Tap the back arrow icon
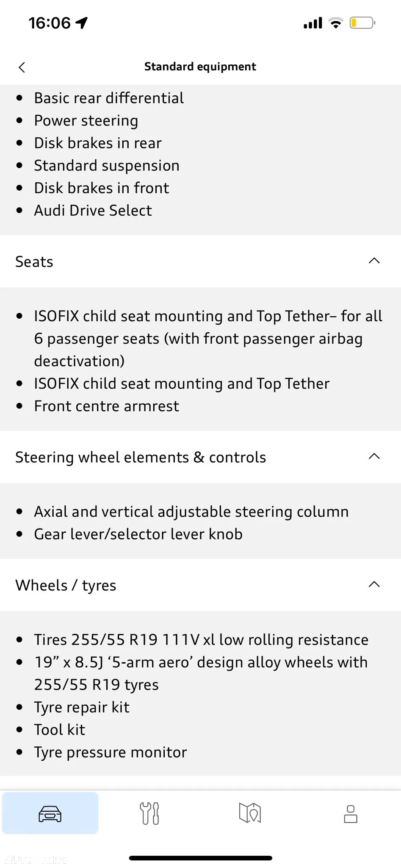Image resolution: width=401 pixels, height=868 pixels. click(x=22, y=67)
